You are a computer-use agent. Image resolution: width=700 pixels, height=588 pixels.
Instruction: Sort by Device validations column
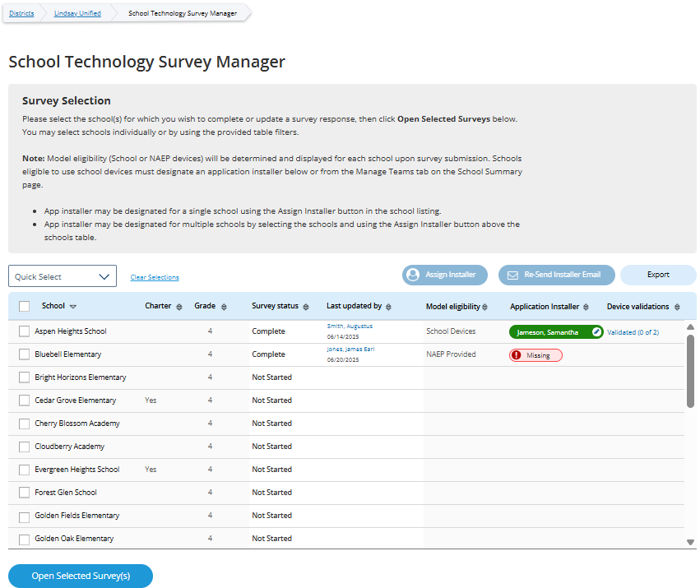click(677, 307)
